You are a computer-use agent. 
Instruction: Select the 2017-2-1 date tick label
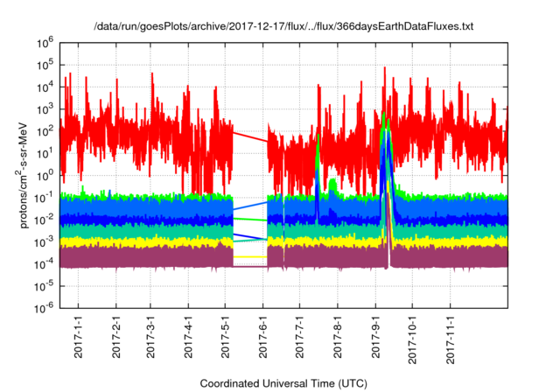[x=115, y=338]
